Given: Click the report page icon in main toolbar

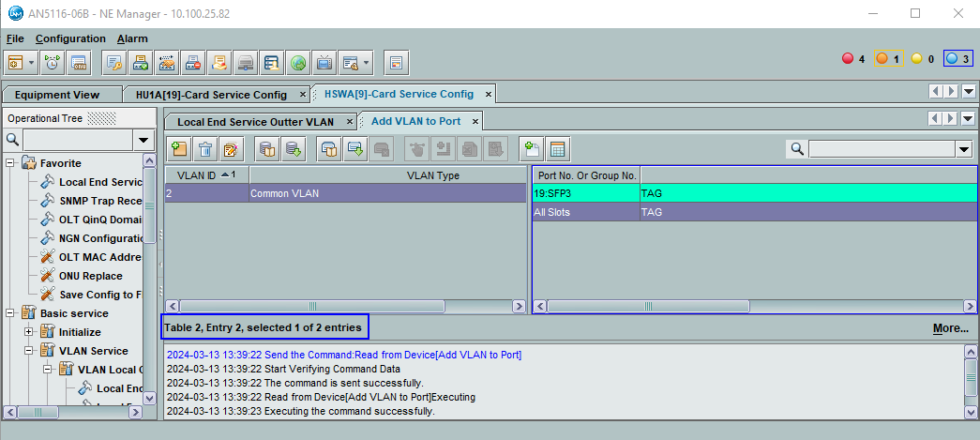Looking at the screenshot, I should click(395, 63).
